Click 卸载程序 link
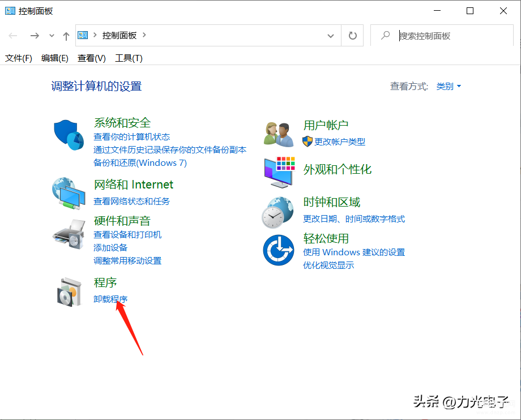 tap(110, 299)
